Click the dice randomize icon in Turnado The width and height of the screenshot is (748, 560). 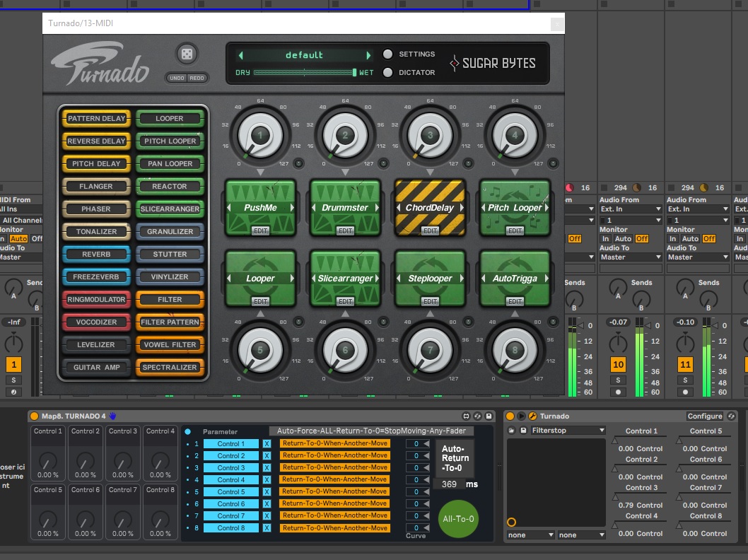pos(187,54)
